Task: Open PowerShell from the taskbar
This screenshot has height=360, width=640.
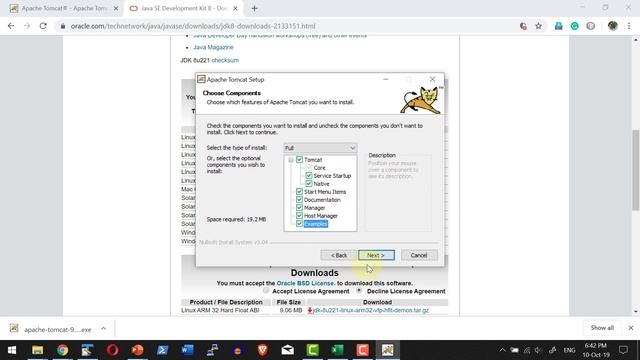Action: [162, 350]
